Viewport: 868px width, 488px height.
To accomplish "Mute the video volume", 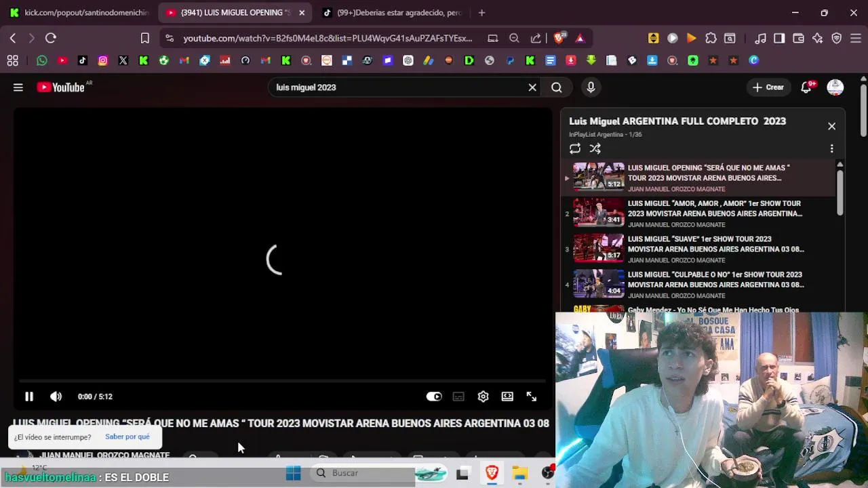I will (x=56, y=396).
